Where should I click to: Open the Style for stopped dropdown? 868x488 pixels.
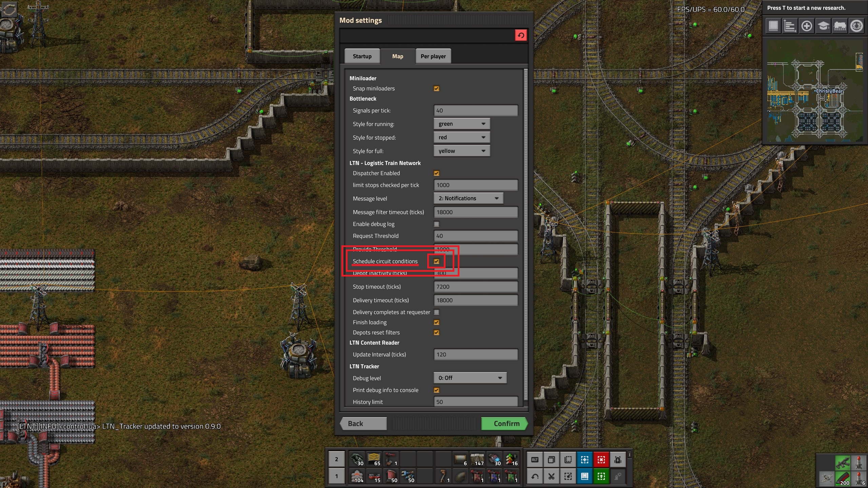click(x=462, y=137)
